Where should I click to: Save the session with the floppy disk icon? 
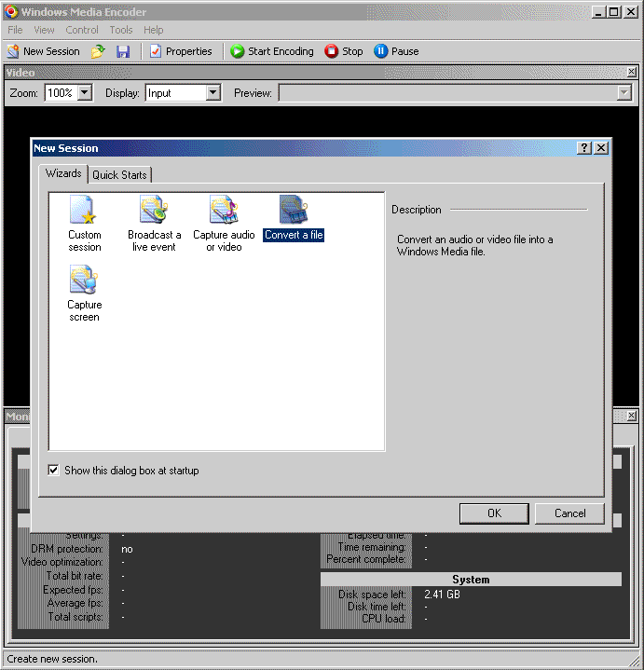coord(123,51)
